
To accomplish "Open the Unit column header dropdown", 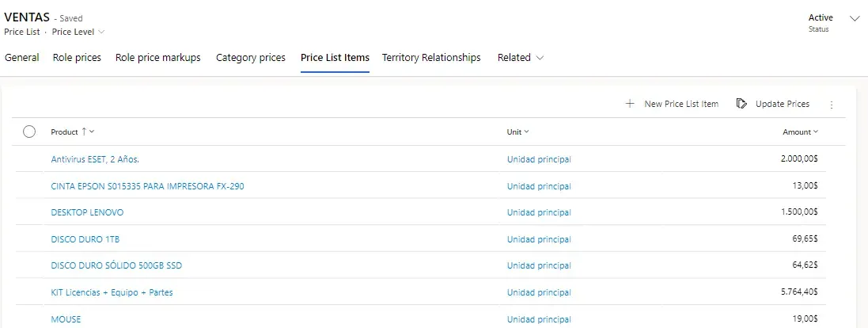I will tap(518, 132).
